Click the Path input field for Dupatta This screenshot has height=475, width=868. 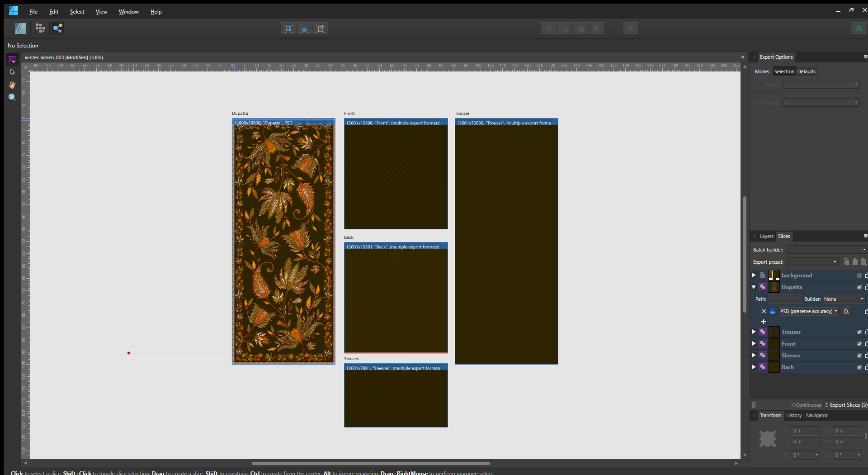coord(785,299)
